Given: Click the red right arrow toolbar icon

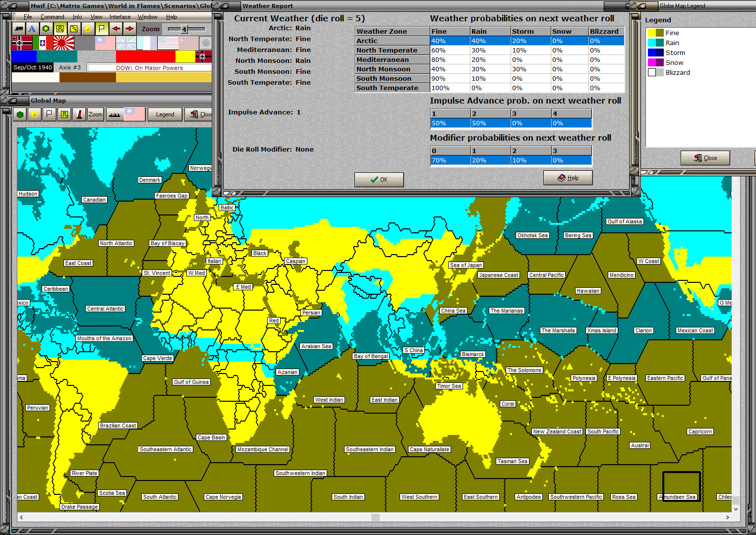Looking at the screenshot, I should tap(129, 29).
